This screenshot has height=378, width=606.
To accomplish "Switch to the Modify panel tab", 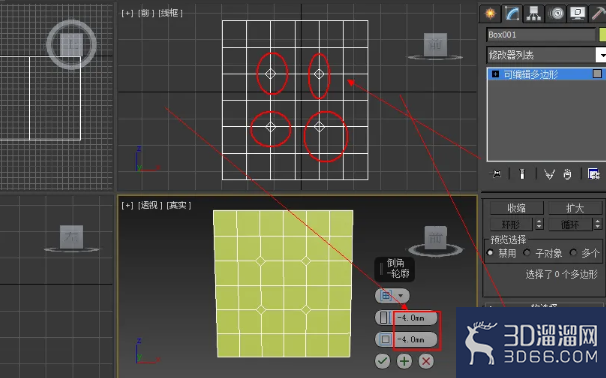I will click(x=512, y=14).
